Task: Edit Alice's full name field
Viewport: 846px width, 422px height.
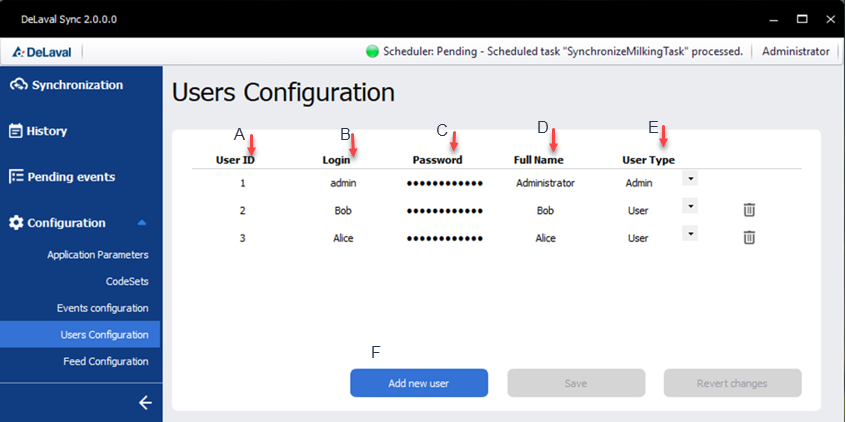Action: pos(545,238)
